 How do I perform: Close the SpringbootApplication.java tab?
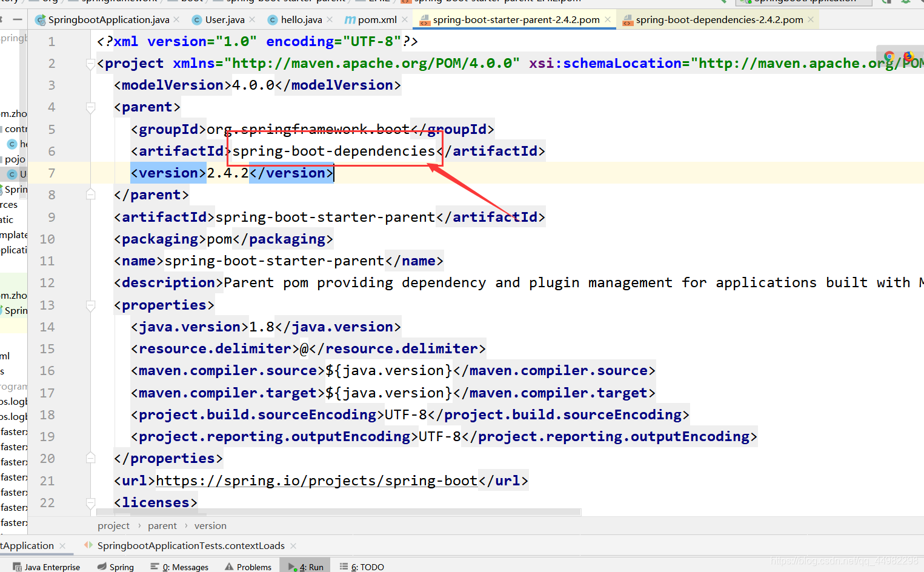tap(176, 19)
